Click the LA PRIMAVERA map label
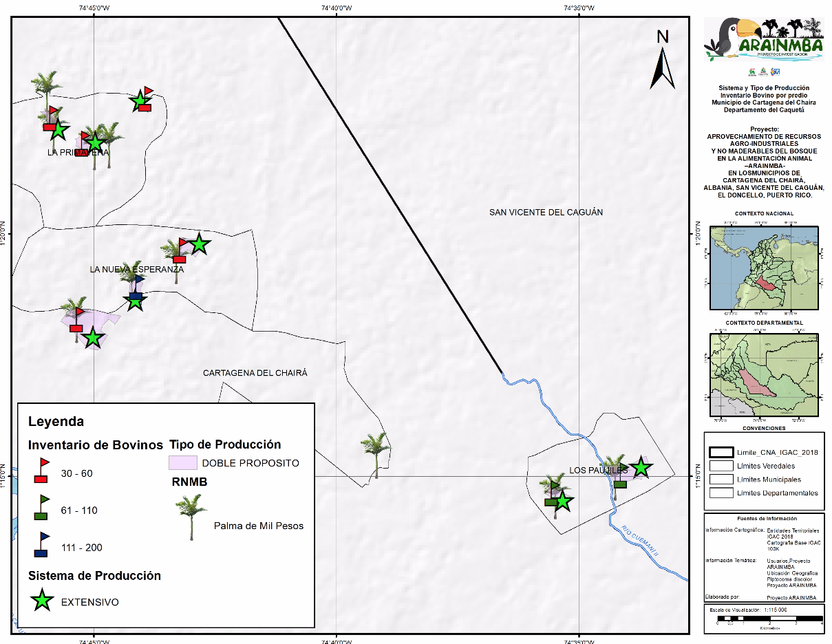 coord(78,153)
